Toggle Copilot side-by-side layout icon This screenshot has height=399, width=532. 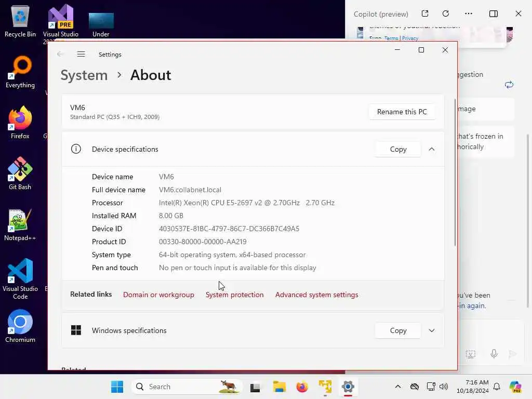coord(494,14)
